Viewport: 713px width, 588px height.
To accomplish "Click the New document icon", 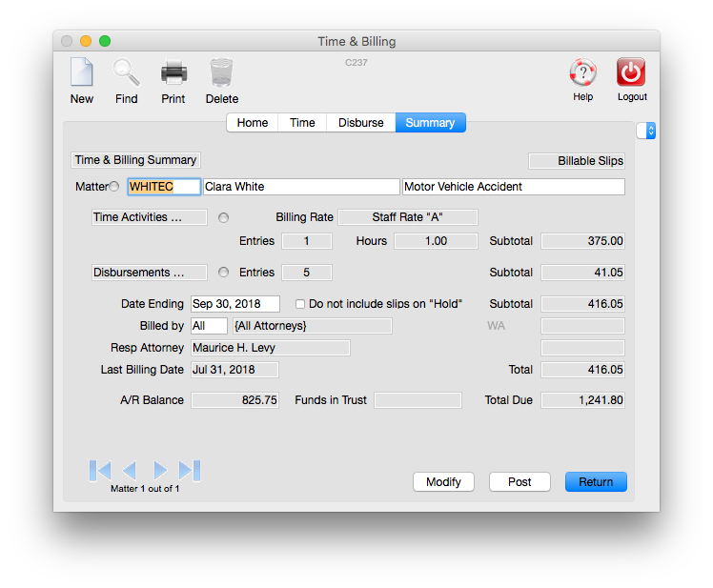I will (x=82, y=73).
